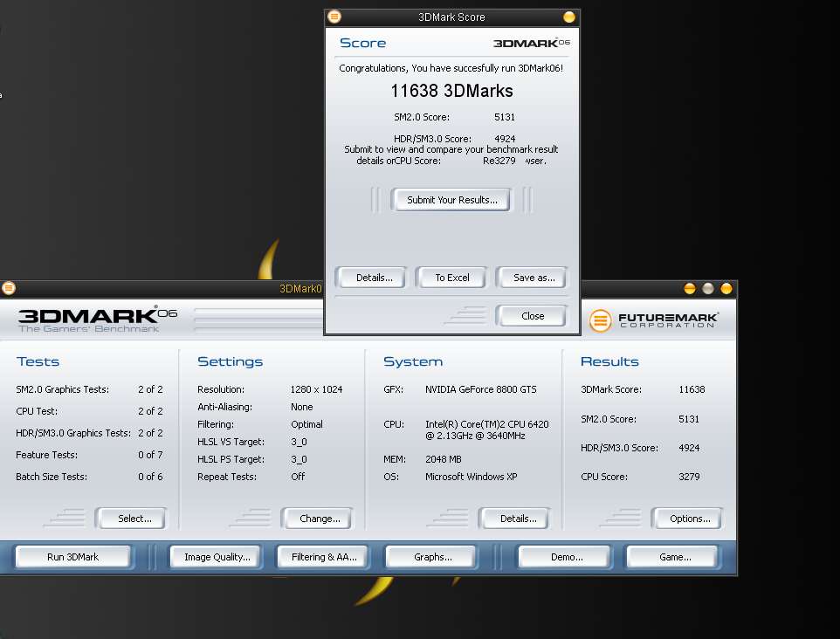Click the Settings section heading

tap(230, 361)
